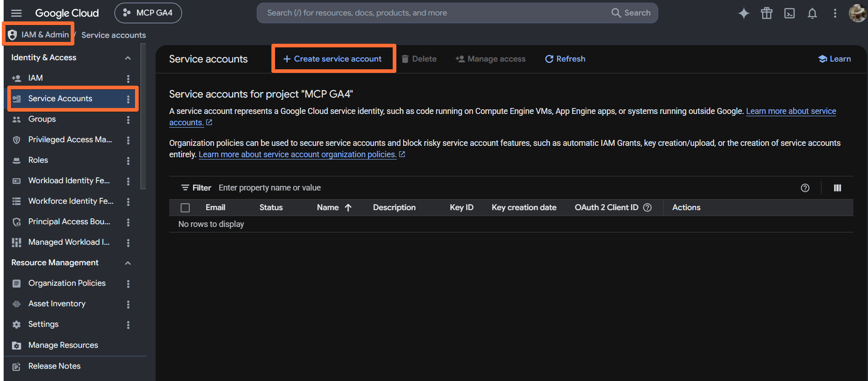Viewport: 868px width, 381px height.
Task: Open the table help question-mark icon
Action: tap(805, 188)
